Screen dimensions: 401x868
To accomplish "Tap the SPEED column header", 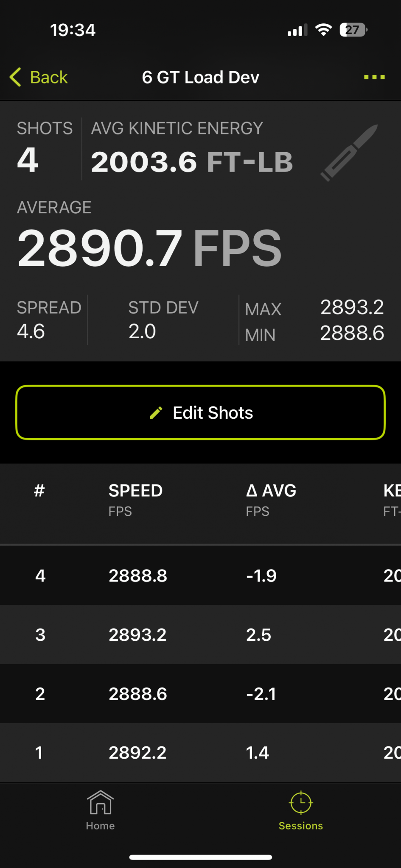I will point(135,491).
